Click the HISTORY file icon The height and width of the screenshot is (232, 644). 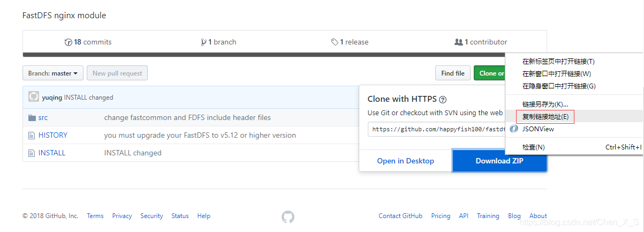(x=32, y=135)
